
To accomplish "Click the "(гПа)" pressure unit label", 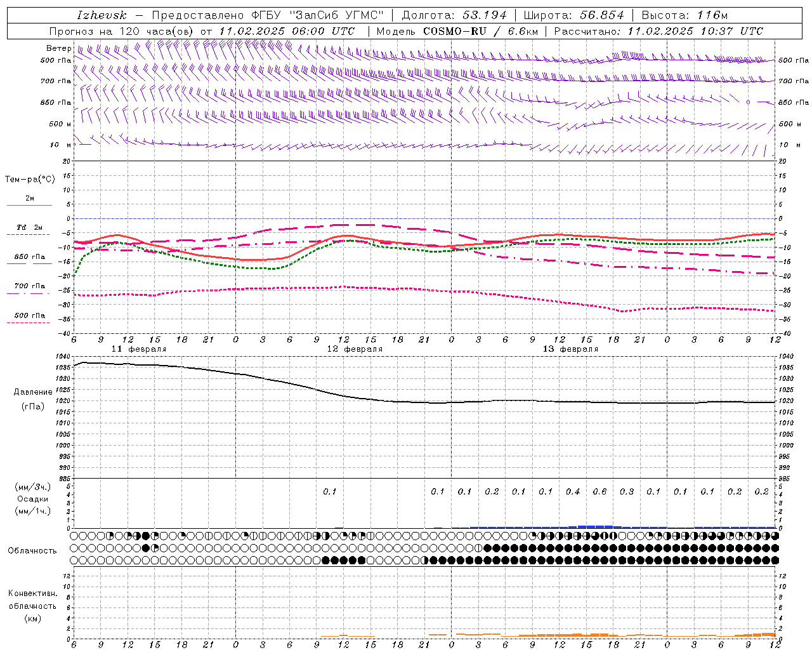I will [x=33, y=406].
